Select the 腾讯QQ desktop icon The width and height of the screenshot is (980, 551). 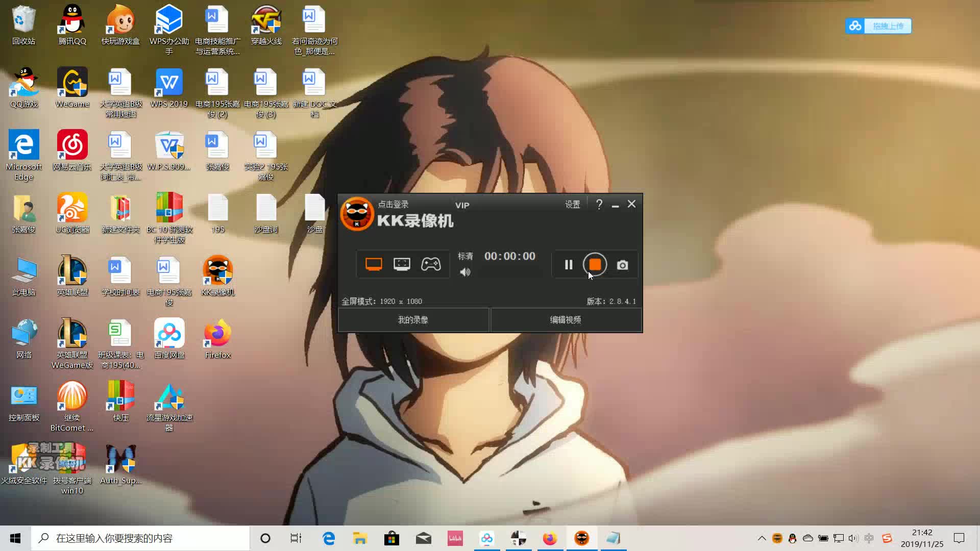tap(72, 26)
